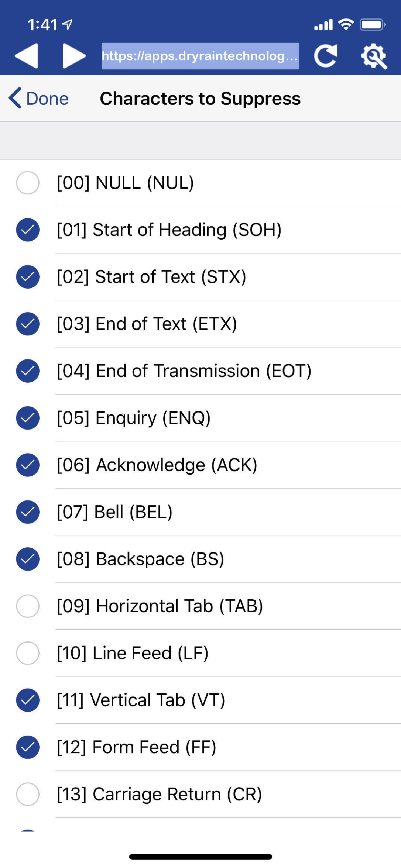Go back with the left arrow icon

[x=26, y=56]
